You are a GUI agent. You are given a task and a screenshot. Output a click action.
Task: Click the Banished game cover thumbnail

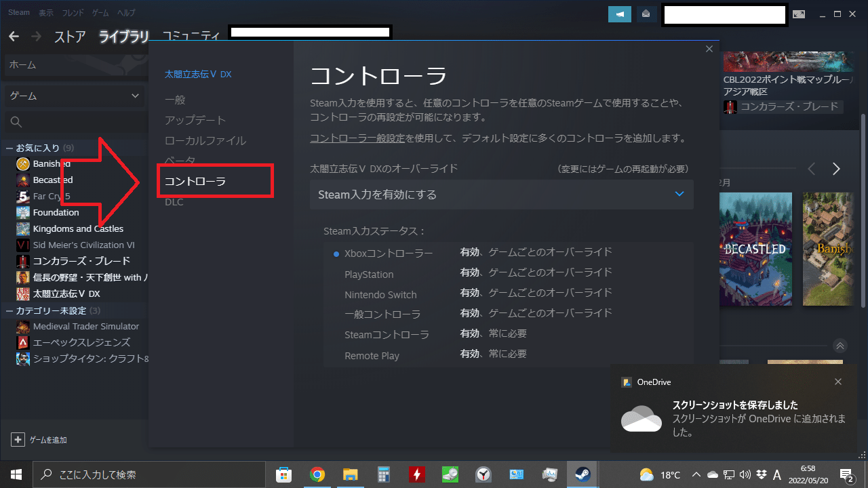click(x=828, y=249)
